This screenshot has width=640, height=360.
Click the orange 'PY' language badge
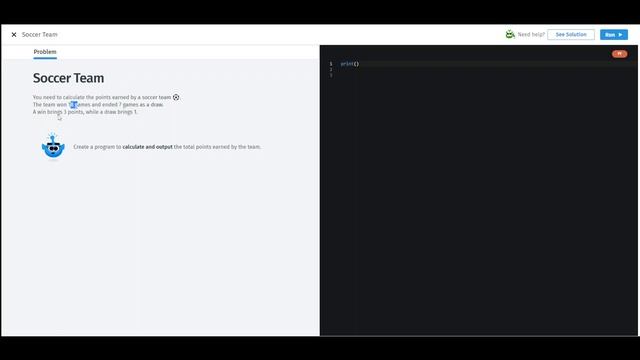point(619,53)
